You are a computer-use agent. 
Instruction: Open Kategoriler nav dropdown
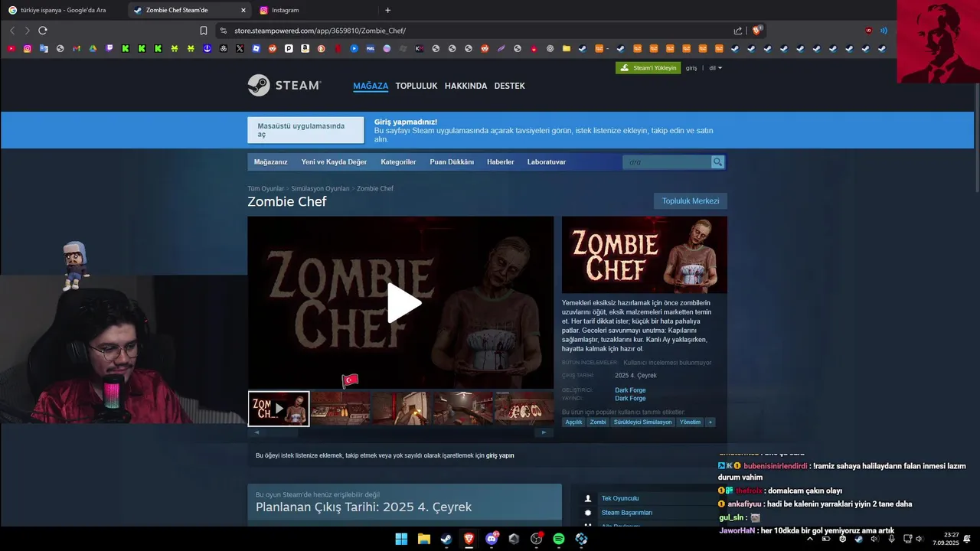(x=398, y=162)
